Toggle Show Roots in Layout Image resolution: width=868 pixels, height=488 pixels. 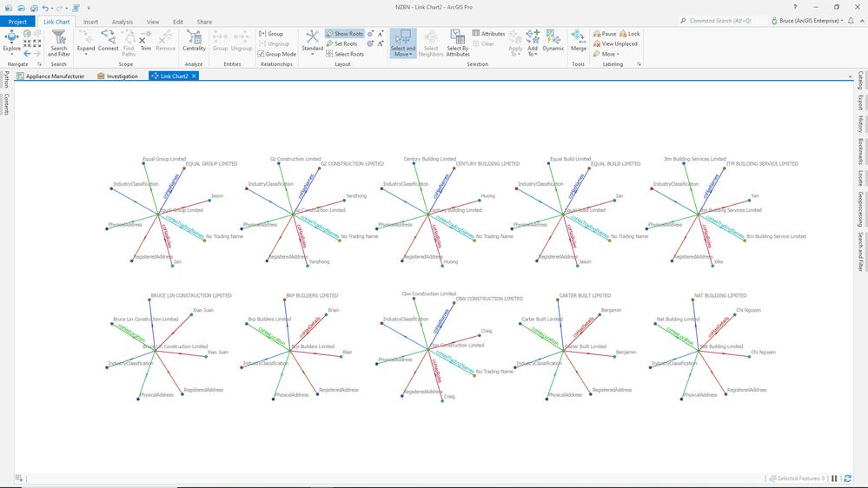click(x=344, y=34)
